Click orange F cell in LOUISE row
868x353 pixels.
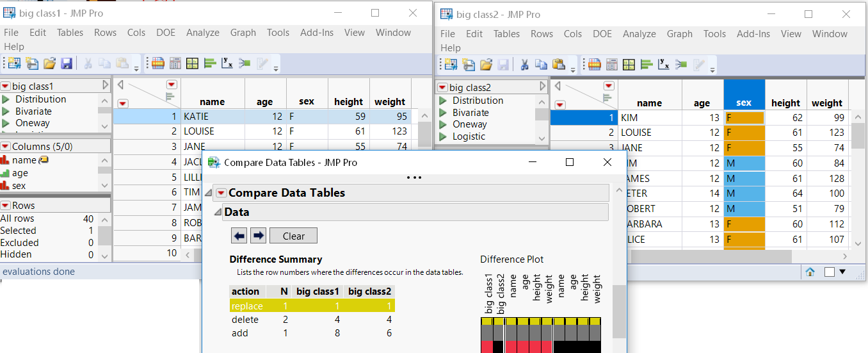point(744,133)
